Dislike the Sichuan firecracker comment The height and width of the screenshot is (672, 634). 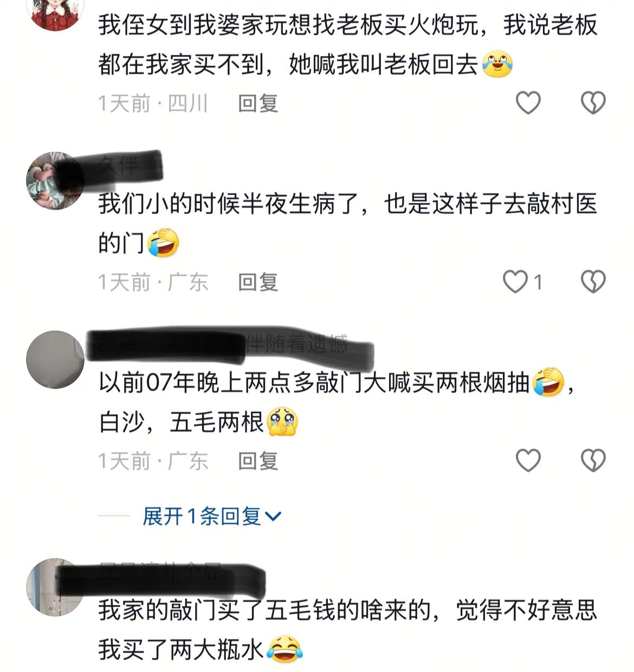[593, 103]
